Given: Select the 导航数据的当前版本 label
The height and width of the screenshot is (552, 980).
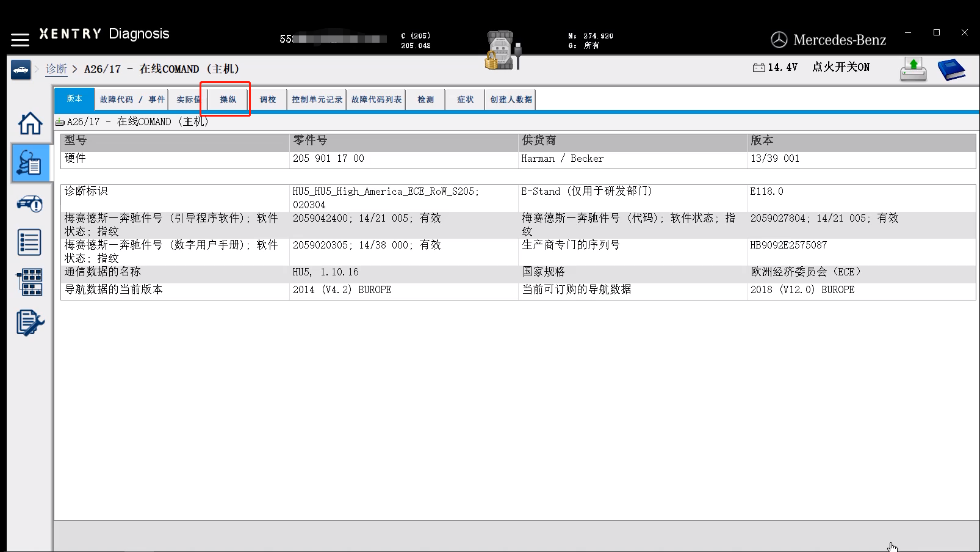Looking at the screenshot, I should coord(113,290).
